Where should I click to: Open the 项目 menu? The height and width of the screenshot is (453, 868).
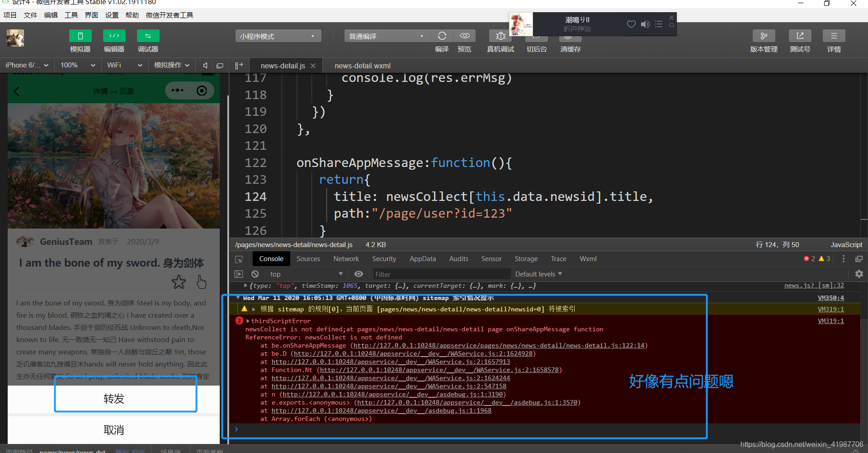click(10, 15)
